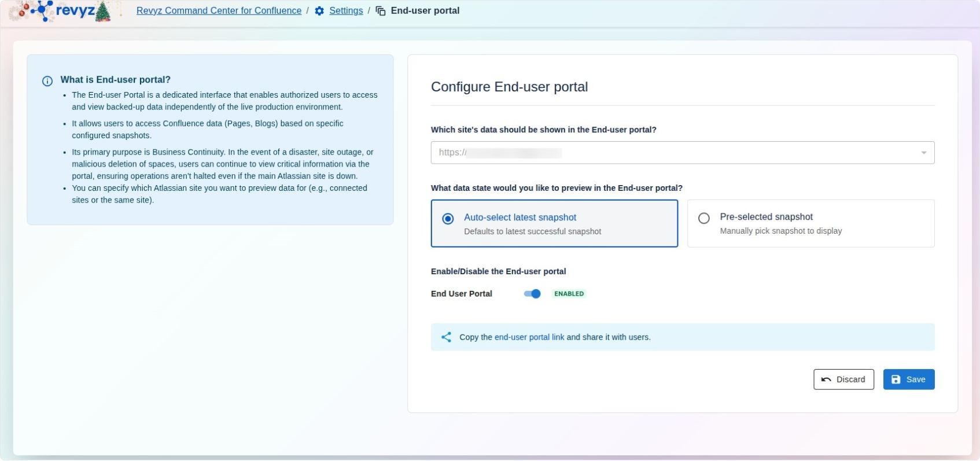Screen dimensions: 980x461
Task: Open the end-user portal link
Action: [529, 337]
